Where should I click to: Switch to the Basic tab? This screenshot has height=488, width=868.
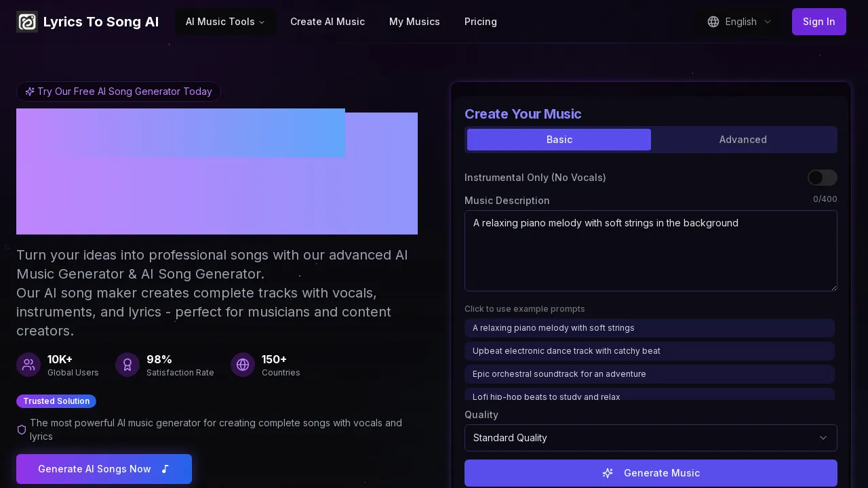(559, 140)
